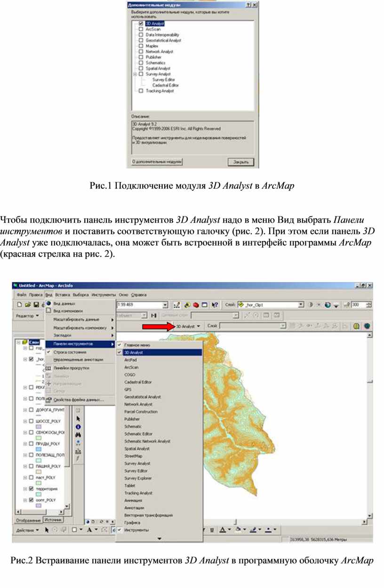Open the Выборка menu
Screen dimensions: 384x588
[x=81, y=294]
